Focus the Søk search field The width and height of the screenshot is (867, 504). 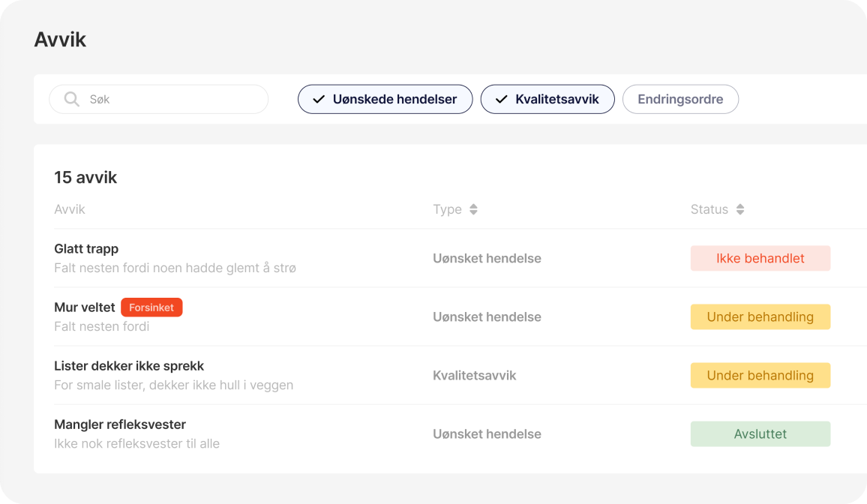[172, 99]
